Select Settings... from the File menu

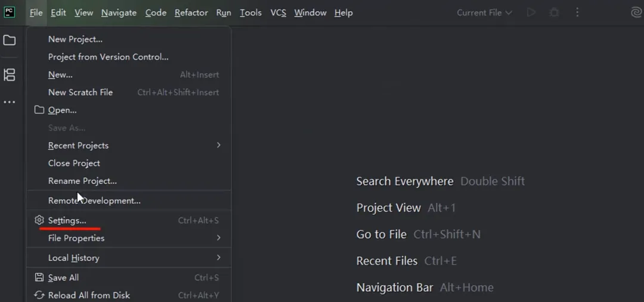click(67, 221)
